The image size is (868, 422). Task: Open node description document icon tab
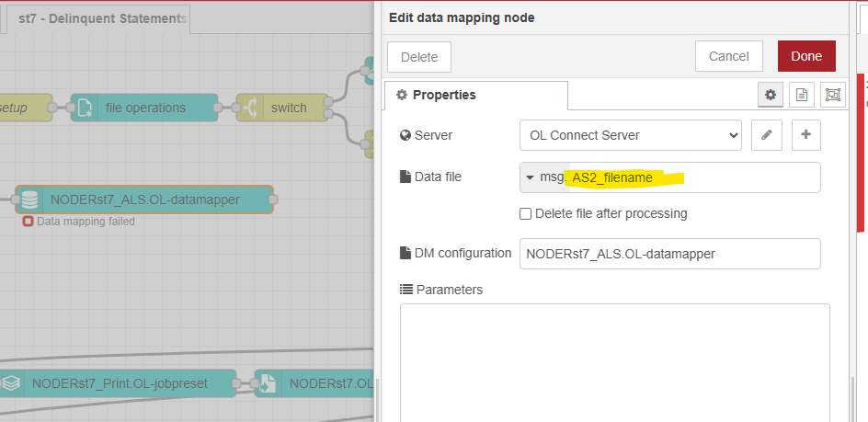pos(802,95)
